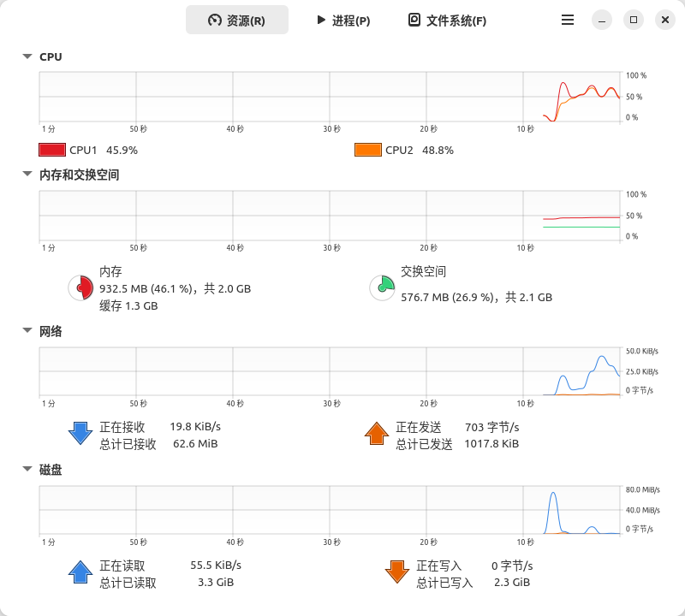Click the swap space pie chart icon
This screenshot has width=685, height=616.
(381, 288)
